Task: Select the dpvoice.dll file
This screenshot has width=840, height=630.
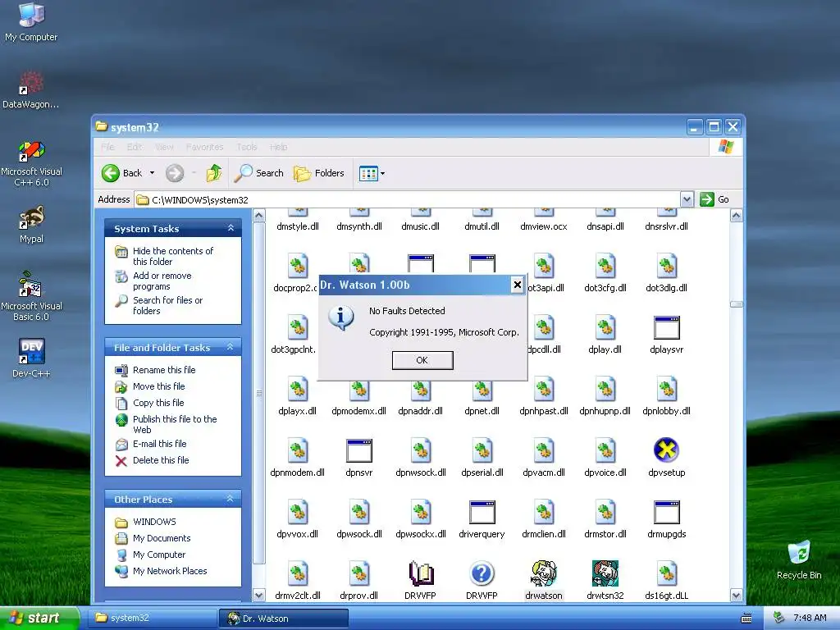Action: pyautogui.click(x=605, y=456)
